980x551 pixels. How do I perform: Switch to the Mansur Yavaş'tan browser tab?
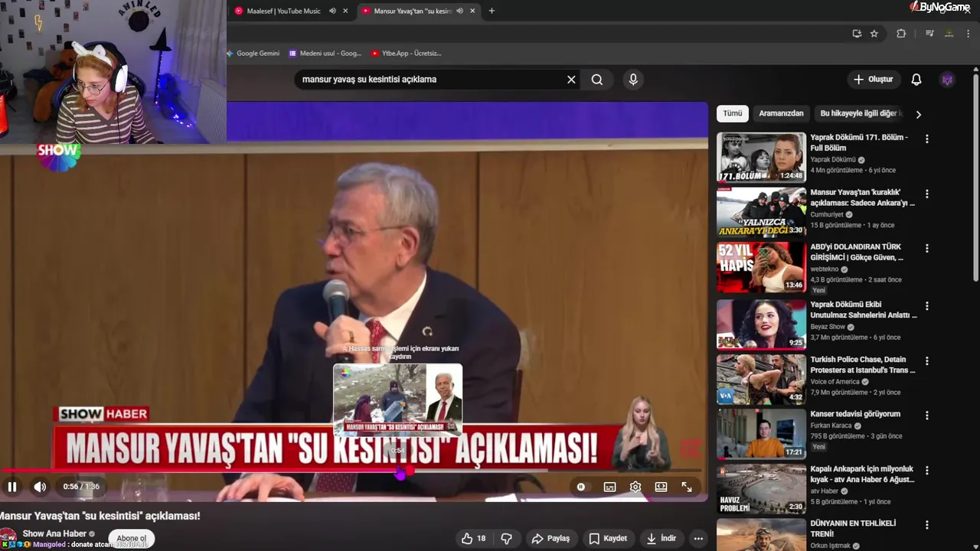click(x=412, y=11)
